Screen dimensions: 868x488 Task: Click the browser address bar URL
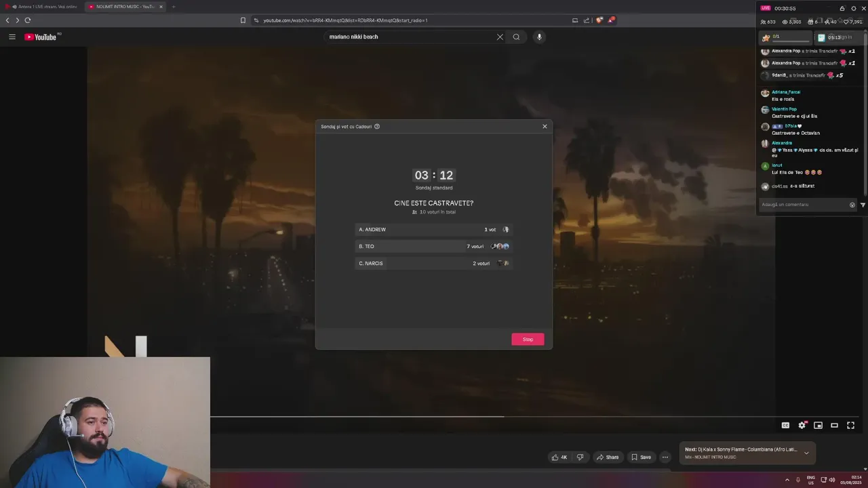[345, 20]
